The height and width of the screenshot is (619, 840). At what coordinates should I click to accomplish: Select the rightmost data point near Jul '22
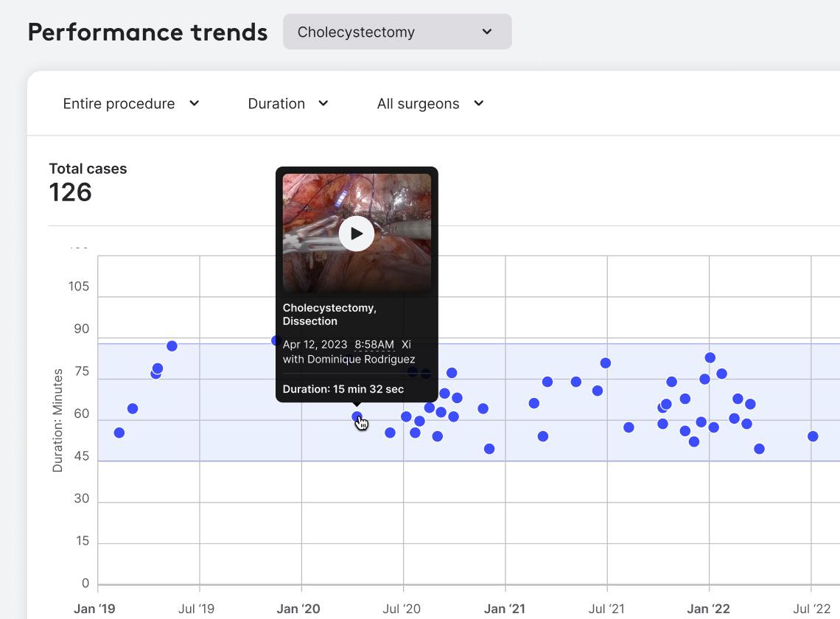click(812, 436)
